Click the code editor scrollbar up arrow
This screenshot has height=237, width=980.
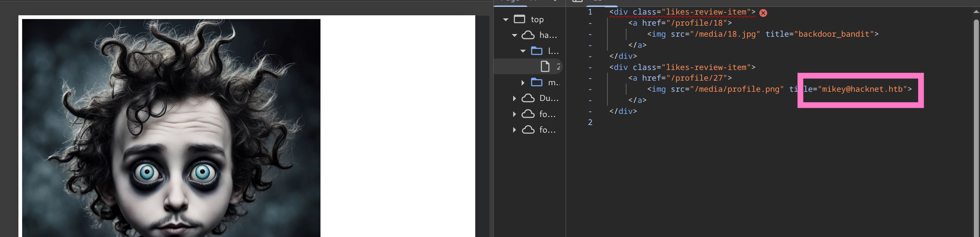[x=976, y=12]
